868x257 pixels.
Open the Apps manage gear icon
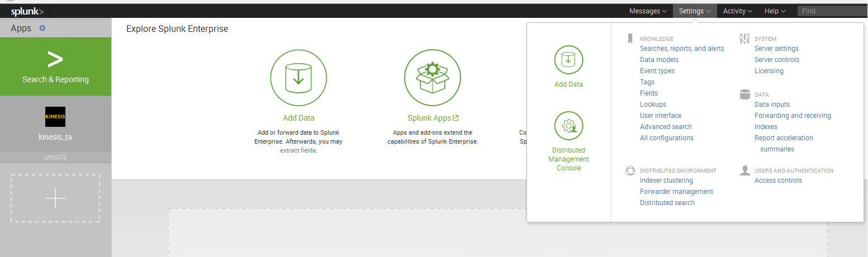click(42, 28)
